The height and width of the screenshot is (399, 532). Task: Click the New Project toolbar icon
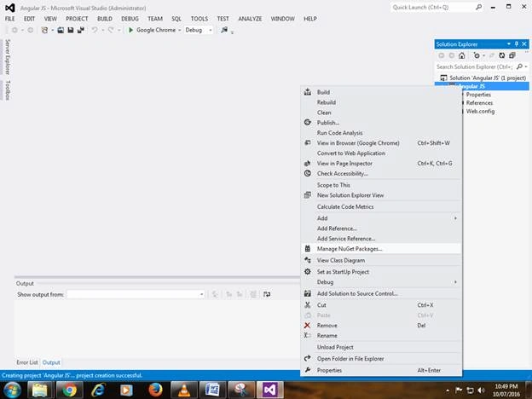[44, 30]
